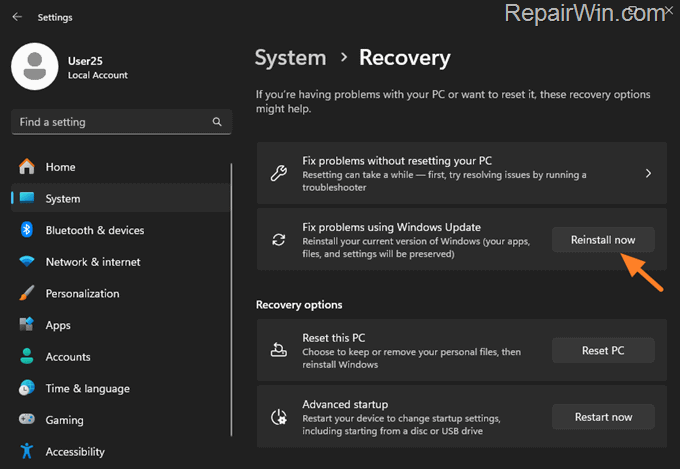Click the Personalization paintbrush icon
680x469 pixels.
coord(26,293)
